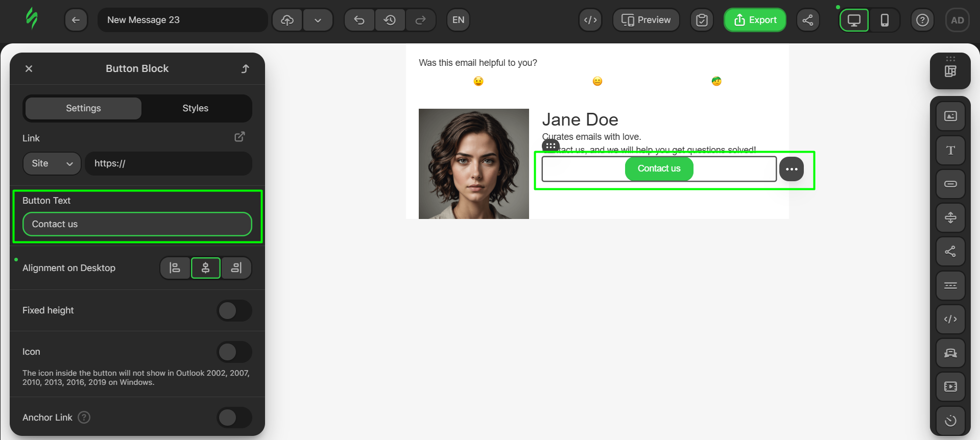Edit the New Message 23 title field
The width and height of the screenshot is (980, 440).
tap(183, 20)
